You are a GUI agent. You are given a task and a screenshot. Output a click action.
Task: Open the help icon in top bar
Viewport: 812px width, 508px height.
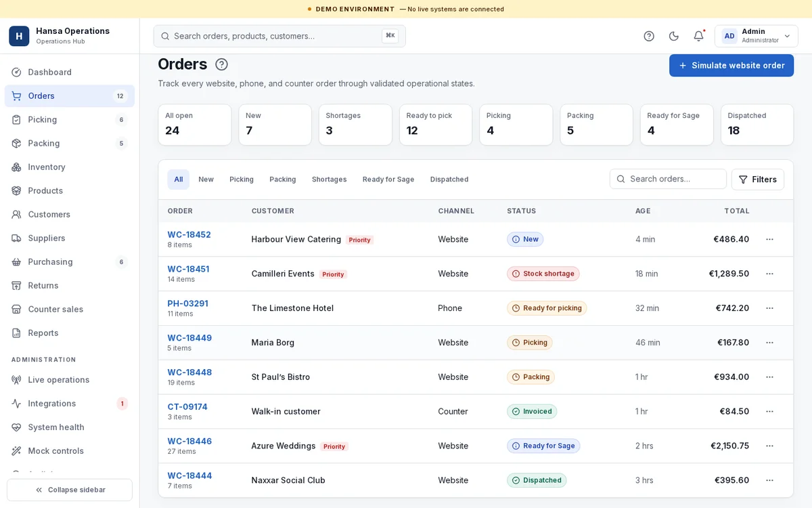[x=649, y=36]
